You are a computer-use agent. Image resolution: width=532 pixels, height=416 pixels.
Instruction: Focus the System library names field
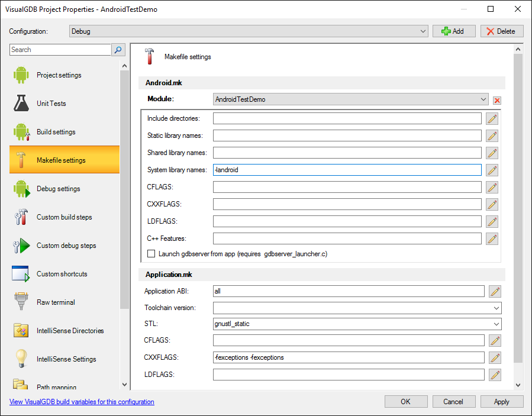click(347, 170)
